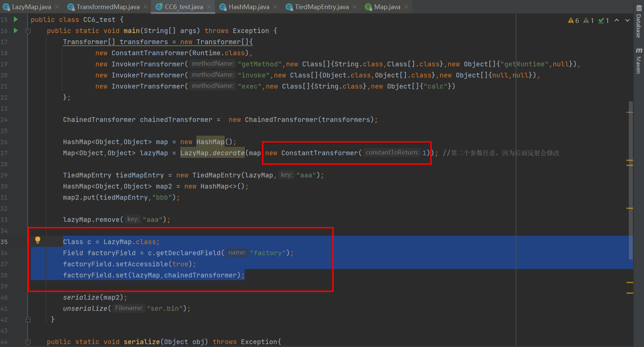Screen dimensions: 644x347
Task: Click on "ser.bin" string literal
Action: tap(165, 308)
